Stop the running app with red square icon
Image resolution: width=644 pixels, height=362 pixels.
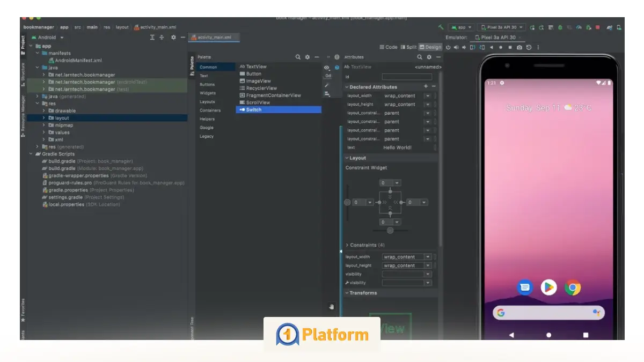click(598, 27)
